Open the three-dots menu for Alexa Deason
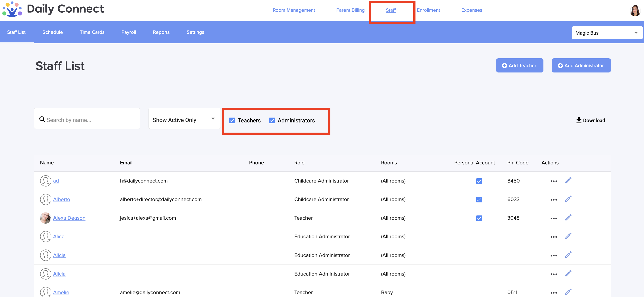Image resolution: width=644 pixels, height=297 pixels. coord(554,218)
